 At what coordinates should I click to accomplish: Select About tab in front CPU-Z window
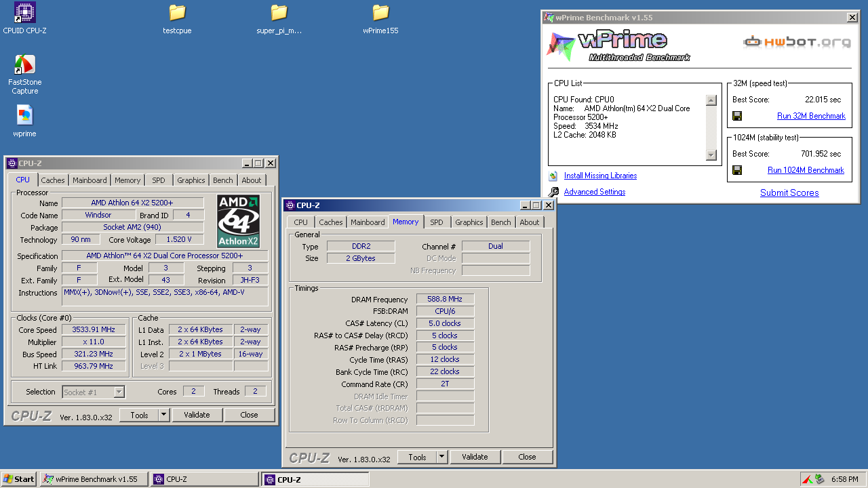click(530, 222)
